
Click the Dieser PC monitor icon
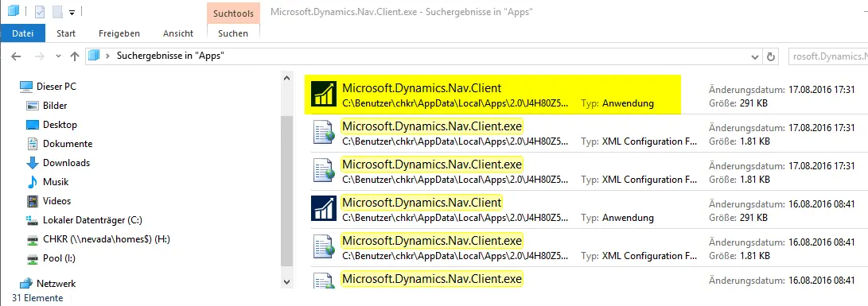25,87
